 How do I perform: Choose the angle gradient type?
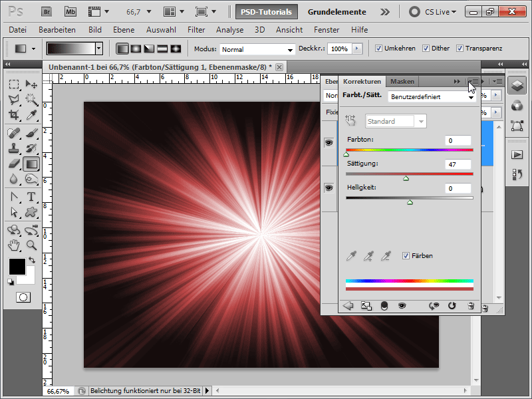click(149, 49)
